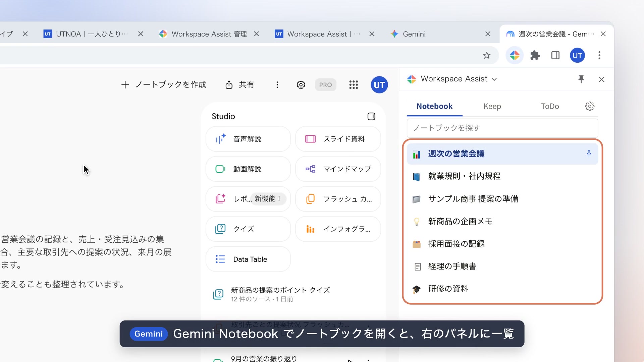This screenshot has height=362, width=644.
Task: Focus the ノートブックを探す search field
Action: pyautogui.click(x=502, y=128)
